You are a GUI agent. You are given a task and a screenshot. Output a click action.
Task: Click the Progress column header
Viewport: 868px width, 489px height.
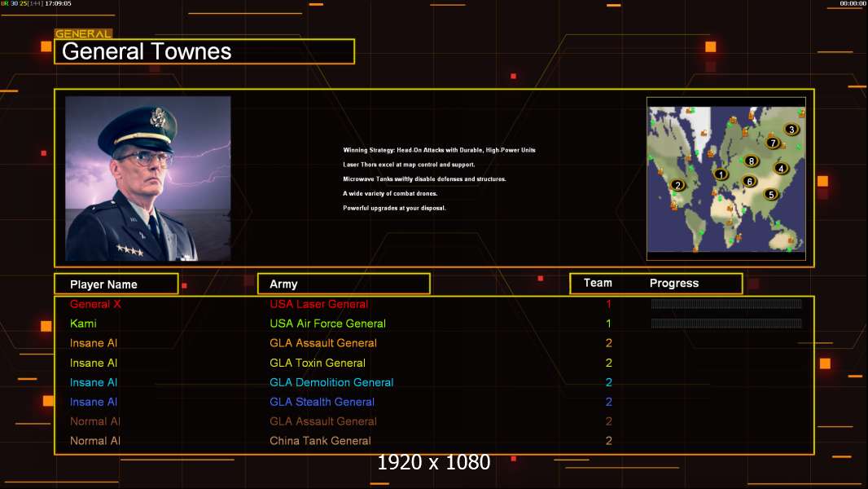(673, 283)
